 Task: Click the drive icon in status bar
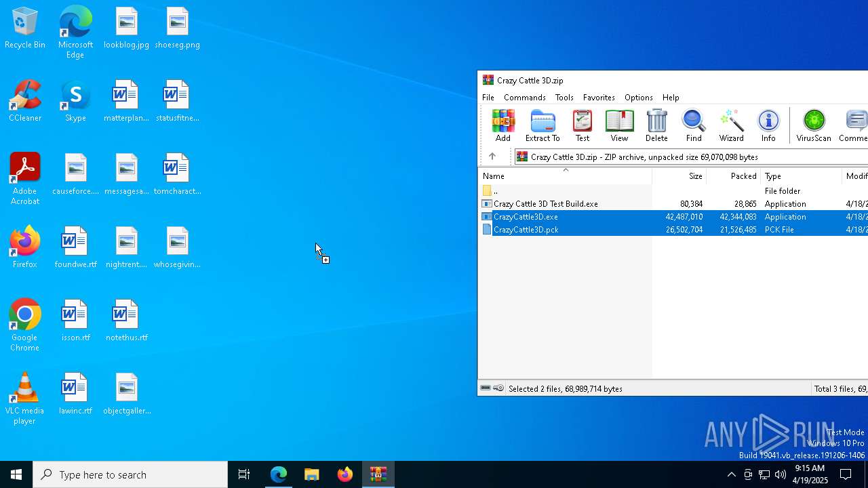pos(486,388)
